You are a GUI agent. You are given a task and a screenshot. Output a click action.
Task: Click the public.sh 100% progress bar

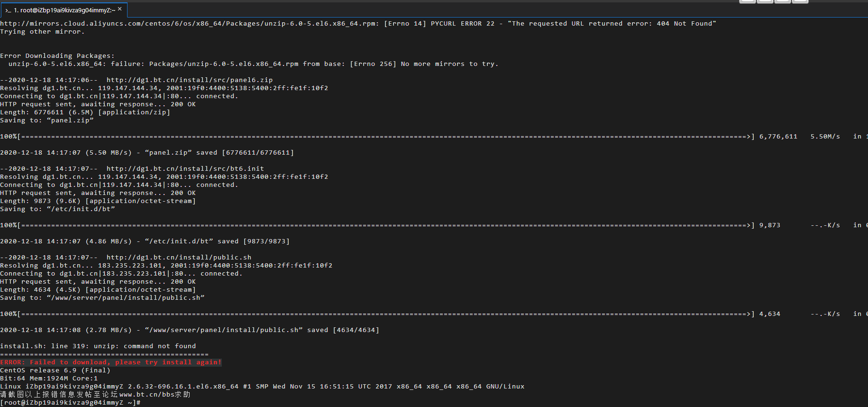click(377, 314)
